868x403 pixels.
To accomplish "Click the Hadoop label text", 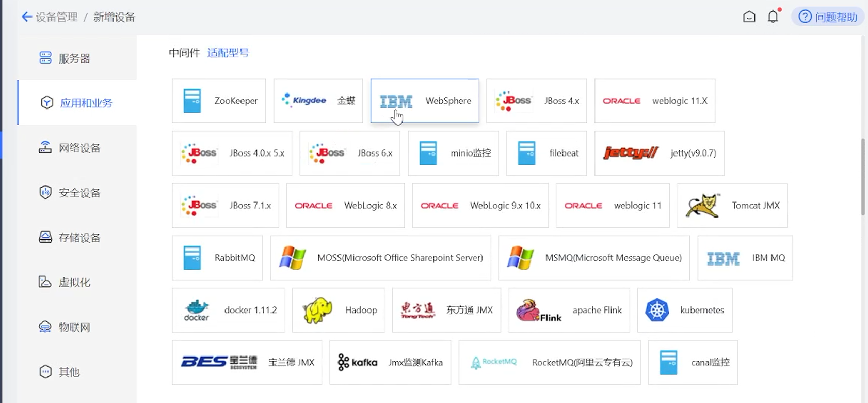I will click(361, 310).
